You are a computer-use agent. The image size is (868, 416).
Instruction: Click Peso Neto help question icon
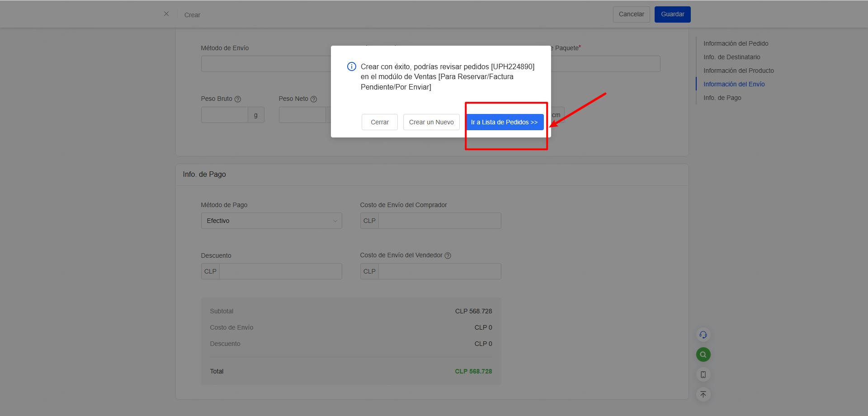314,99
